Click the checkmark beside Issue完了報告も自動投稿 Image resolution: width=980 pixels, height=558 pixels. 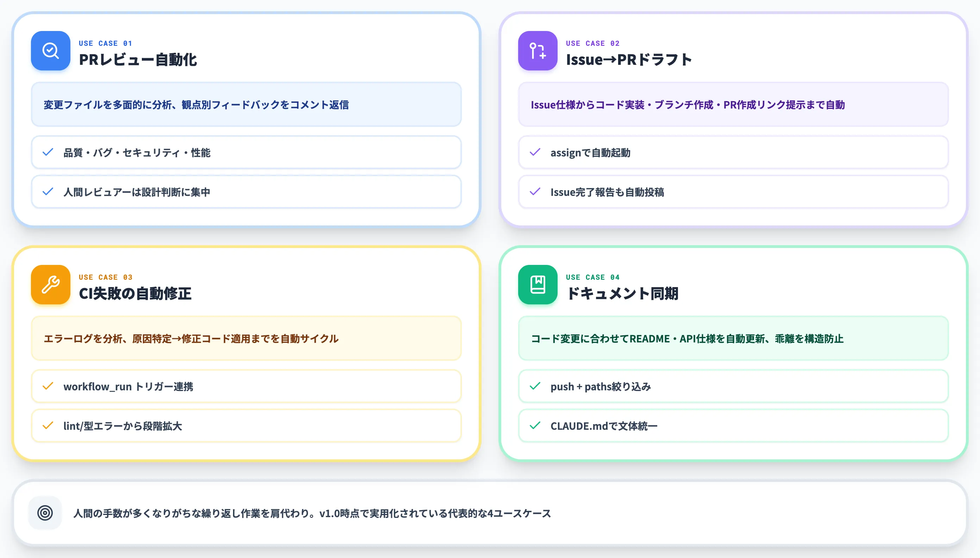(535, 192)
